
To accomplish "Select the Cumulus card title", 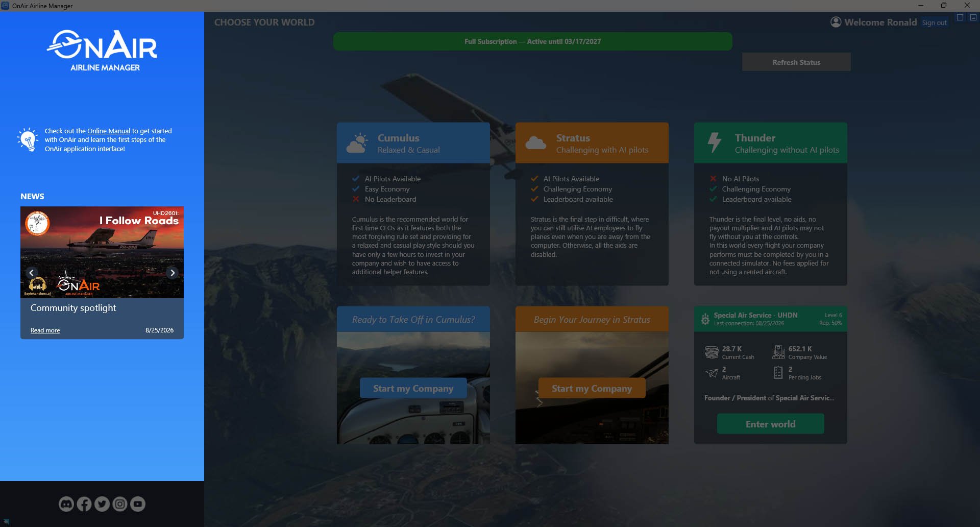I will coord(399,138).
